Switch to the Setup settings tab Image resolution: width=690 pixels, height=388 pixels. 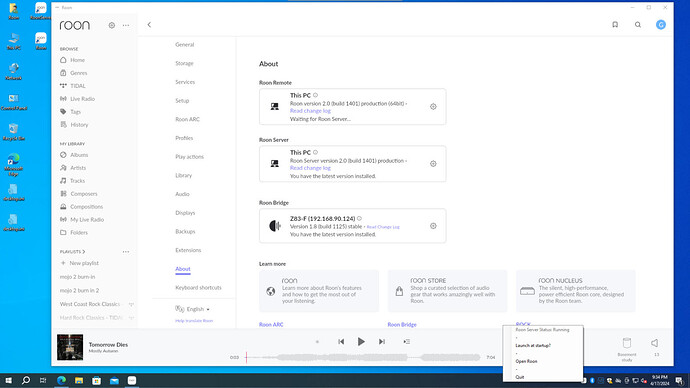(182, 101)
